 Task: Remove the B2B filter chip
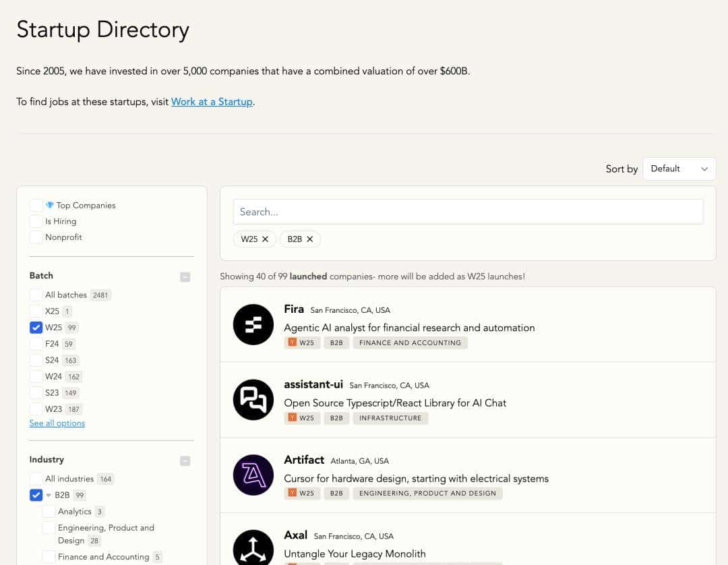[310, 239]
